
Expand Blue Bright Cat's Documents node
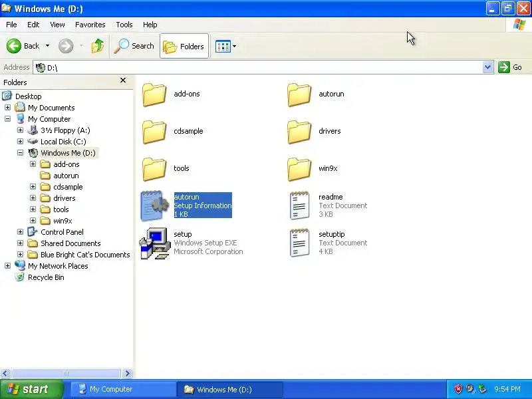pos(21,255)
